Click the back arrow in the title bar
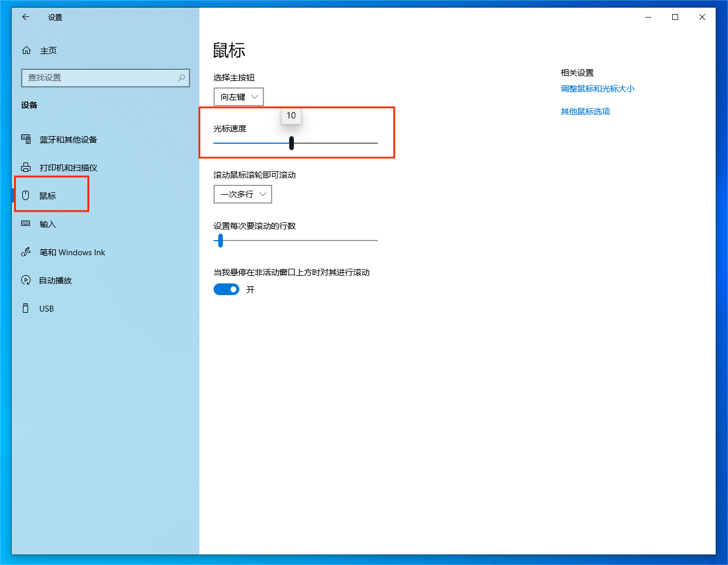Image resolution: width=728 pixels, height=565 pixels. [x=26, y=17]
